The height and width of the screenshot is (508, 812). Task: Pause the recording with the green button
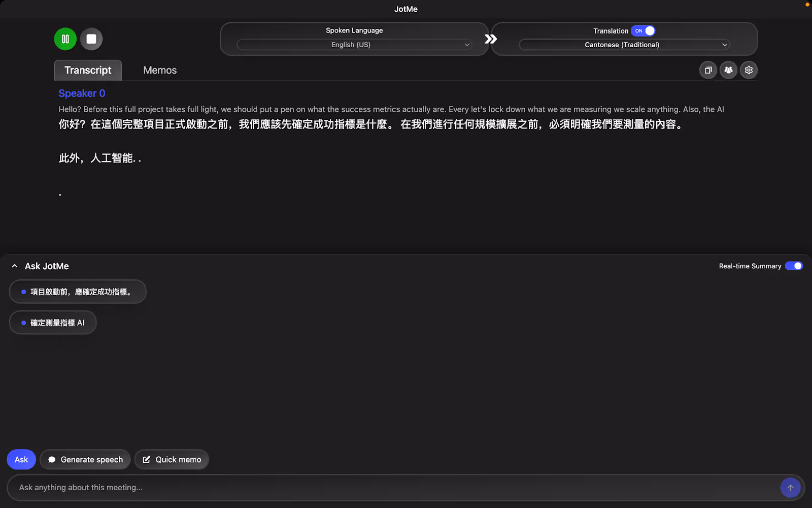65,39
